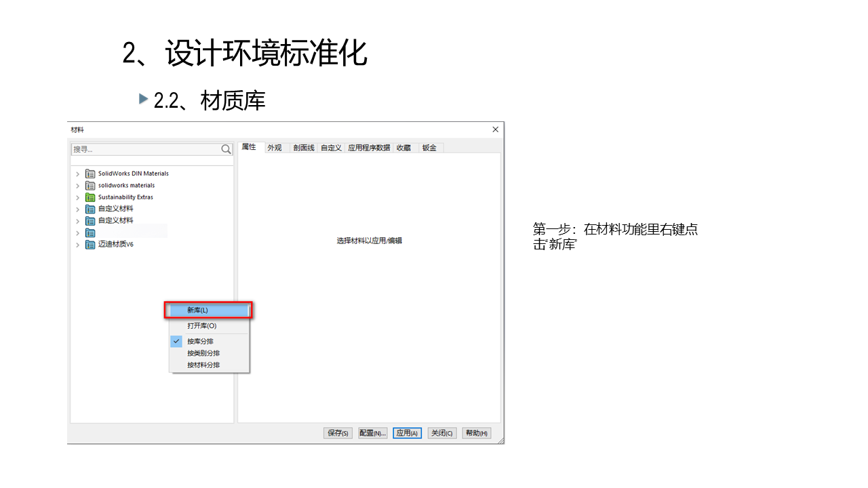Viewport: 868px width, 488px height.
Task: Click the magnifier icon in search box
Action: click(x=226, y=149)
